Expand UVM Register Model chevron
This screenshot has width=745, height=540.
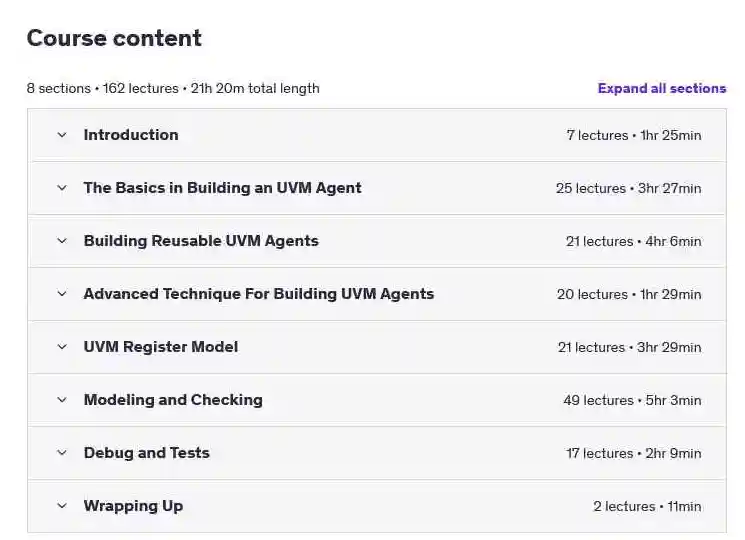[x=62, y=347]
